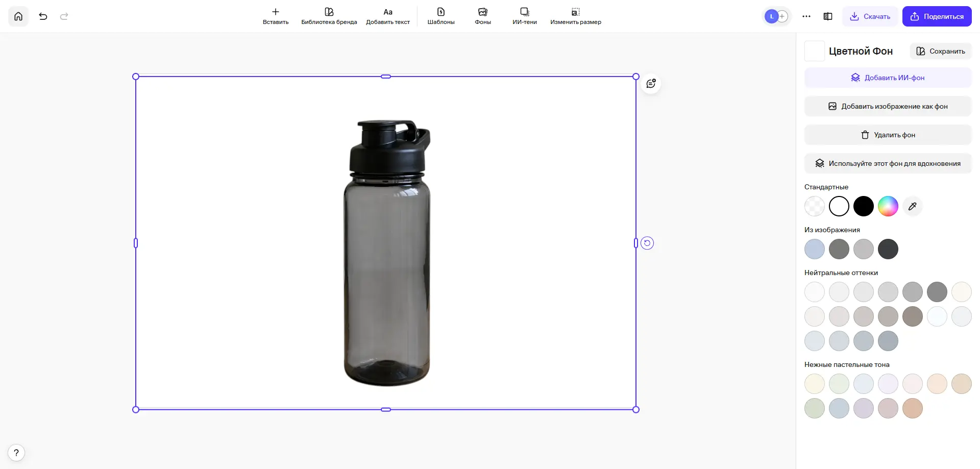Image resolution: width=980 pixels, height=469 pixels.
Task: Open the Фоны backgrounds tool
Action: click(483, 16)
